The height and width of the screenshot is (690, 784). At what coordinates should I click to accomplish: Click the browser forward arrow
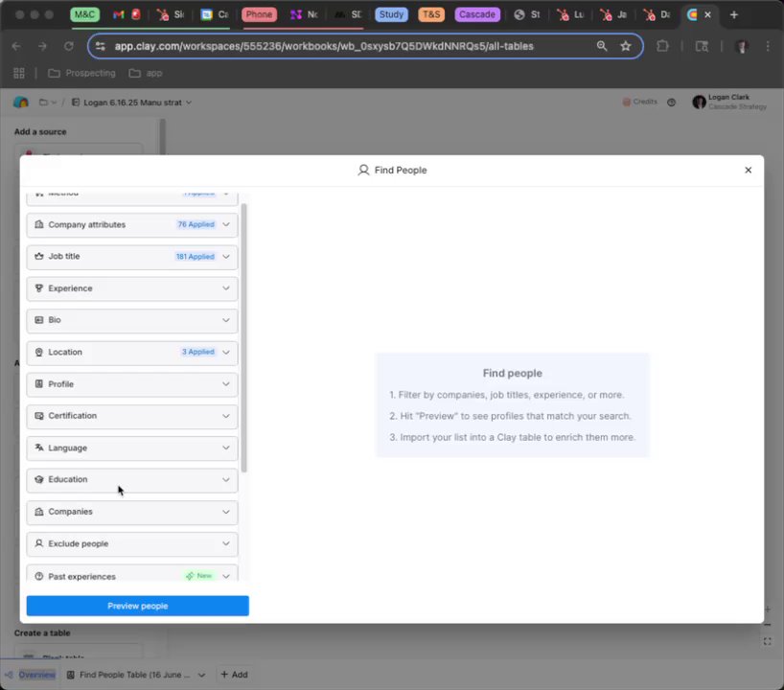[x=42, y=46]
